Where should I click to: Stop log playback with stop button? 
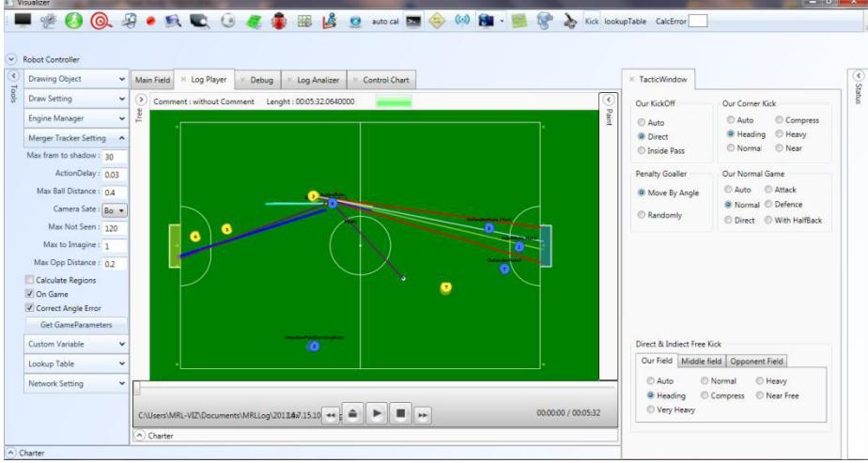pyautogui.click(x=401, y=413)
